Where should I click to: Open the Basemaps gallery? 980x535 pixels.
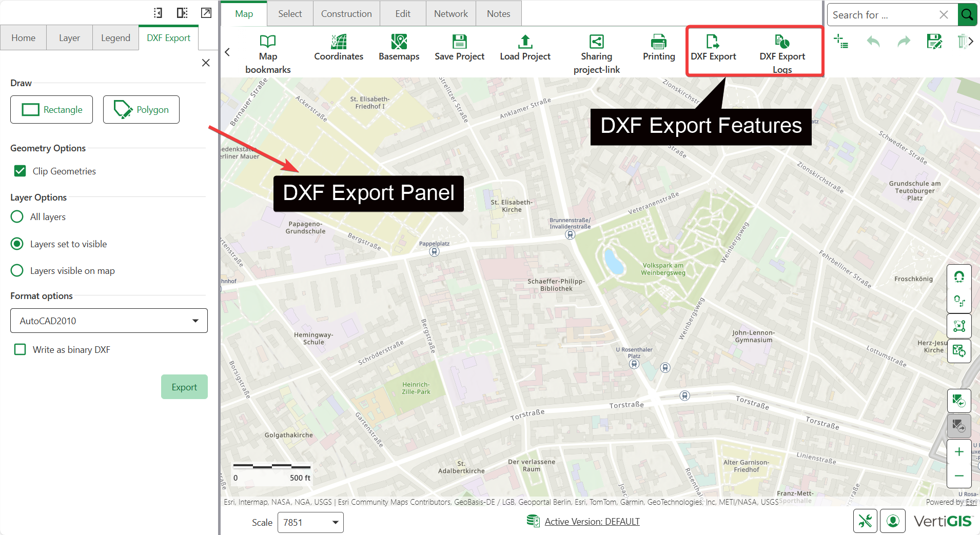399,48
